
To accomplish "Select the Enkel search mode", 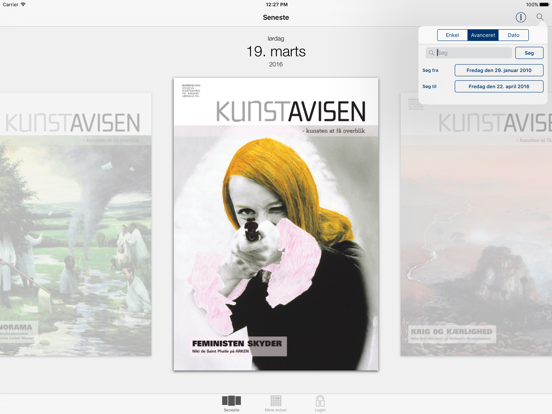I will [452, 35].
